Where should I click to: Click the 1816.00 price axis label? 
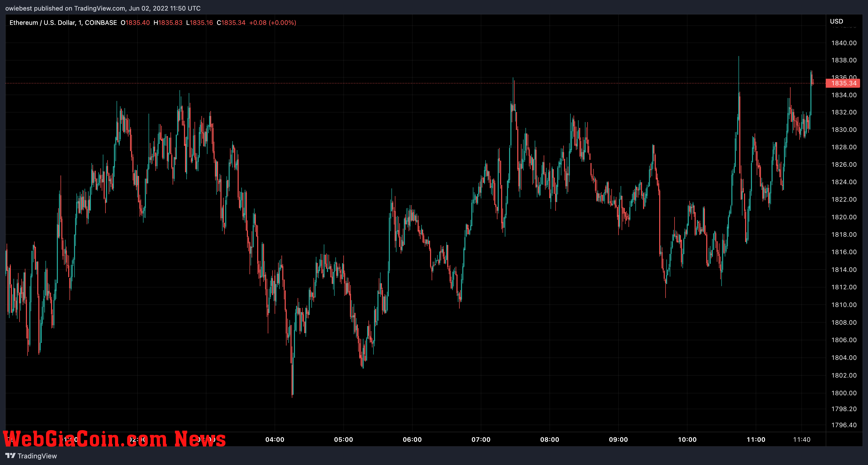pyautogui.click(x=844, y=252)
